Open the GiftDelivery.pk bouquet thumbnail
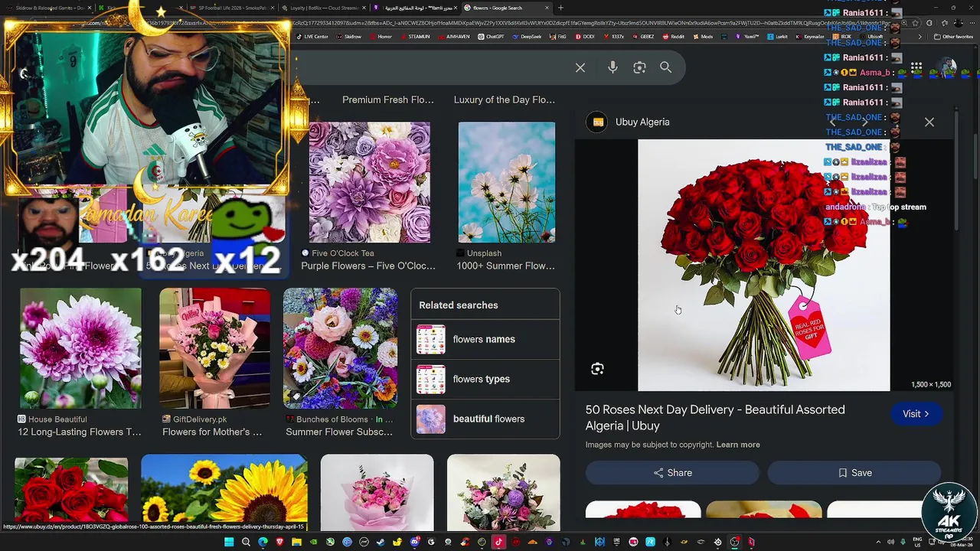The image size is (980, 551). [x=214, y=348]
